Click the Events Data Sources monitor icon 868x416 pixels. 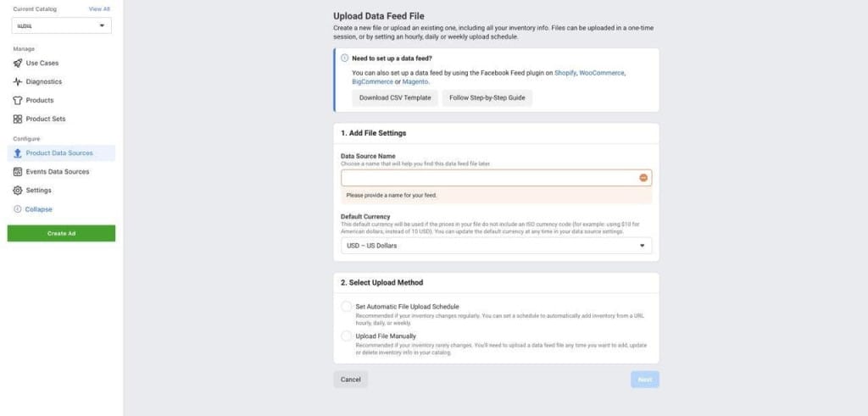tap(18, 172)
